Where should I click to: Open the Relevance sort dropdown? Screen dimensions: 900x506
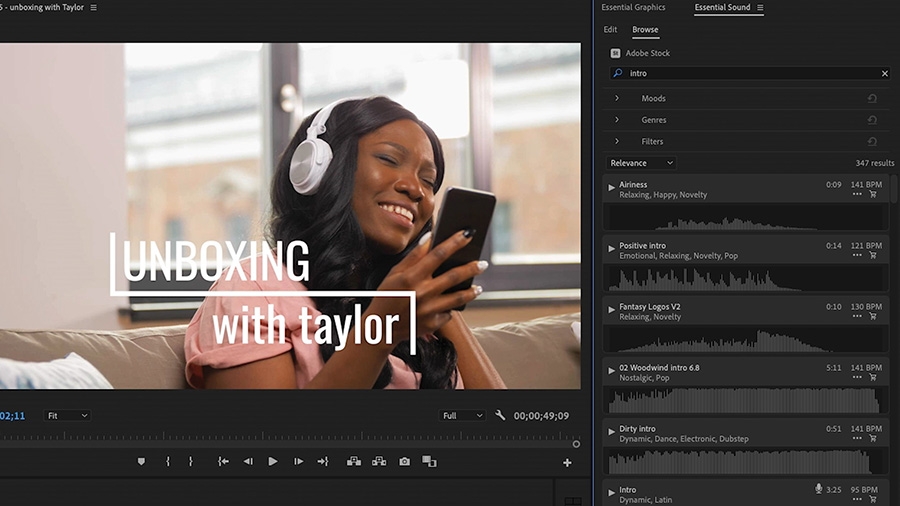click(x=642, y=163)
